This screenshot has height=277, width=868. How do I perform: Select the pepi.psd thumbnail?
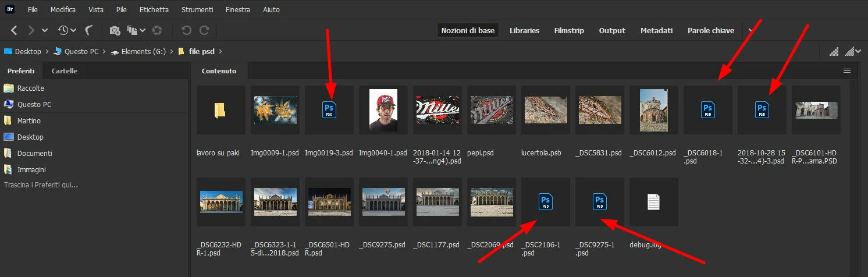[492, 110]
